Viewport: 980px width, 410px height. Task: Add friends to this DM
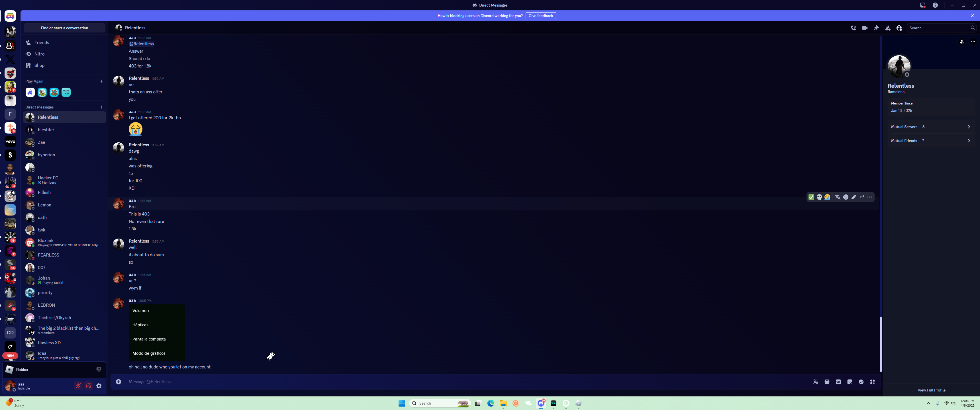click(887, 28)
